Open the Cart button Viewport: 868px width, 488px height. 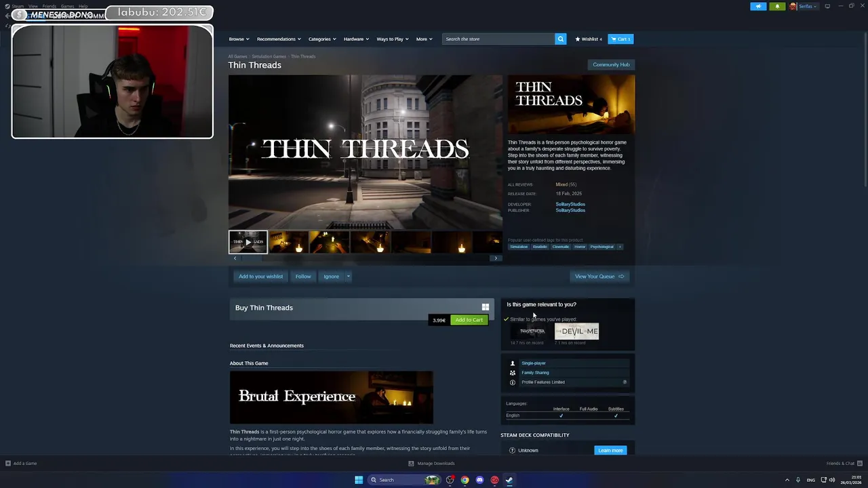pos(620,39)
